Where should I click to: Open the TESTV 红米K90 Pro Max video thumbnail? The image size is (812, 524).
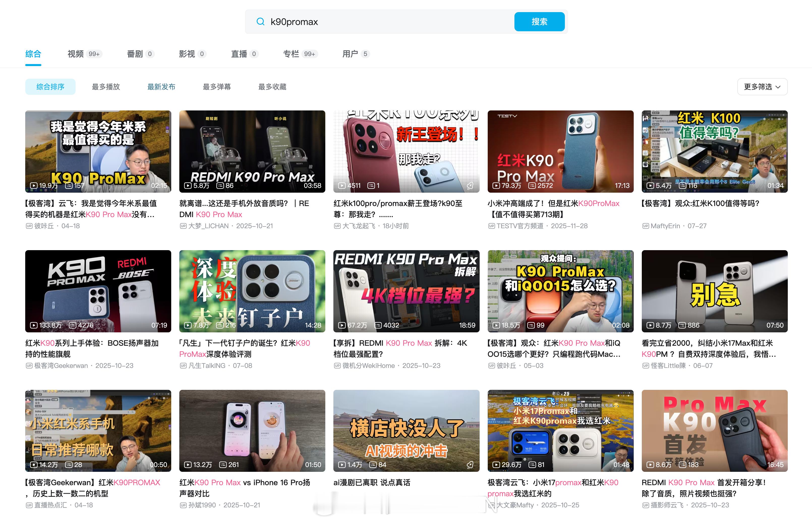click(561, 151)
